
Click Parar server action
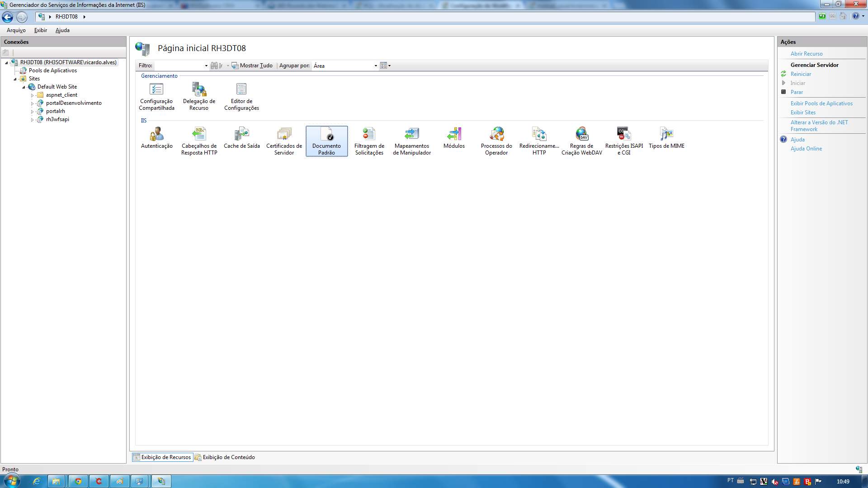tap(797, 92)
